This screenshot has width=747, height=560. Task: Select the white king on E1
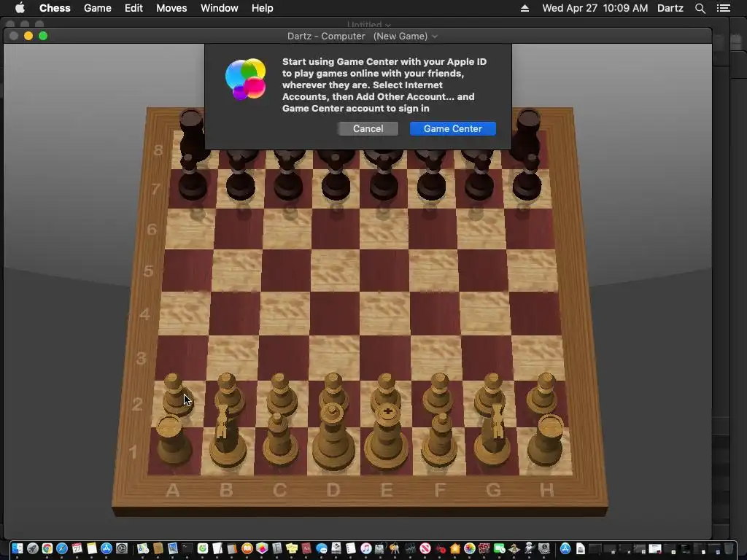tap(387, 437)
